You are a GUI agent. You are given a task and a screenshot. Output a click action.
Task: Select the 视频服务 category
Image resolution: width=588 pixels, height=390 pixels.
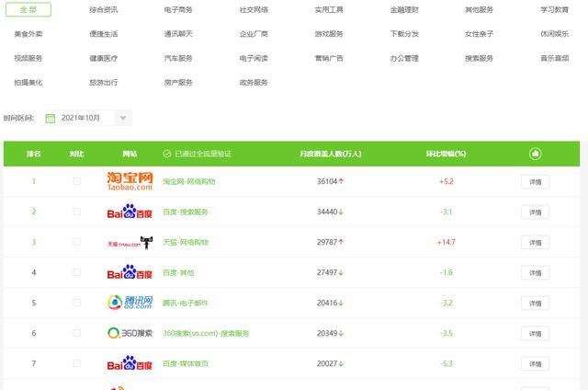(x=28, y=58)
